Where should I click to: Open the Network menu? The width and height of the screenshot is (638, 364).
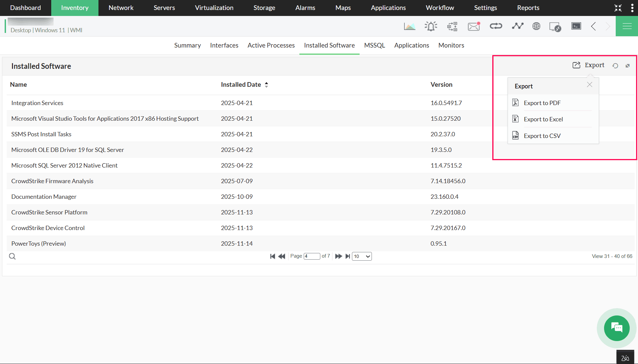point(121,8)
